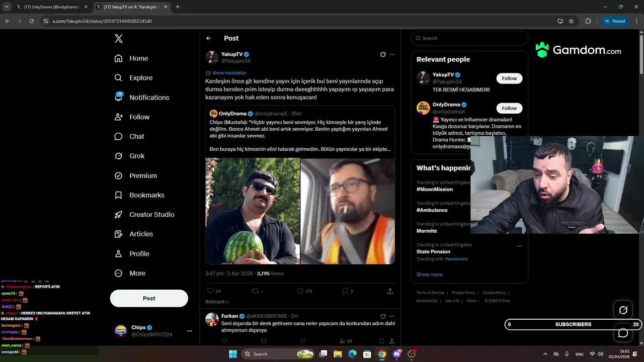
Task: Repost the YakupTV post
Action: pyautogui.click(x=257, y=291)
